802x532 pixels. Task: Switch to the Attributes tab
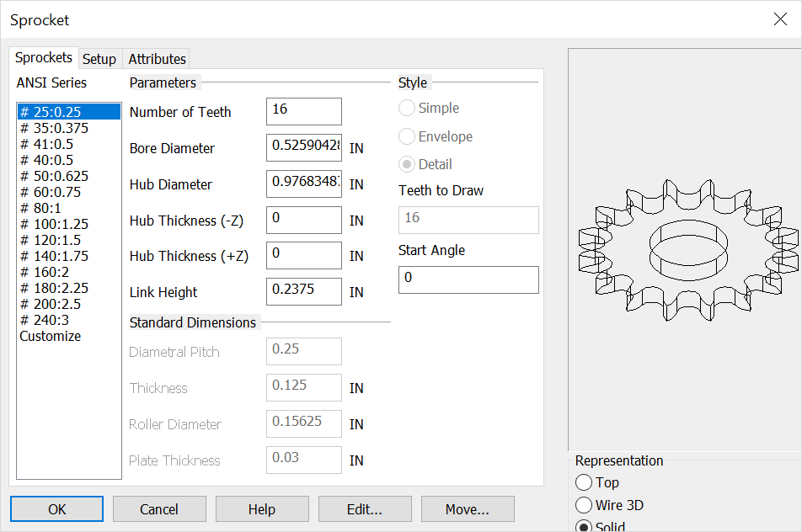click(x=156, y=59)
